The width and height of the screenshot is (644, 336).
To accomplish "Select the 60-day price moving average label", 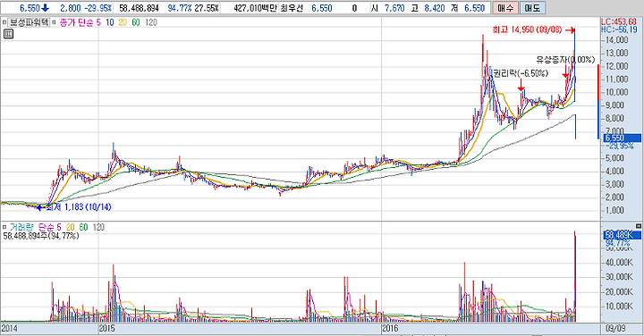I will (x=136, y=22).
